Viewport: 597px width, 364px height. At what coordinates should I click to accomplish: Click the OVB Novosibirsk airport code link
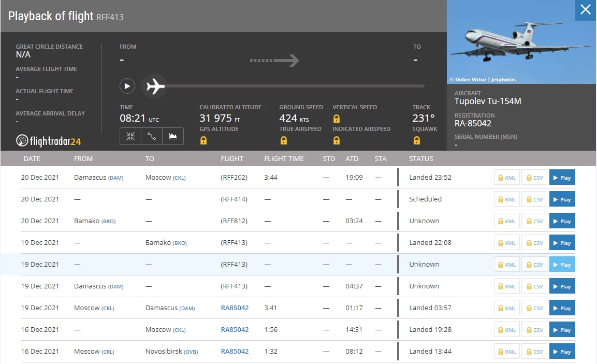point(191,352)
